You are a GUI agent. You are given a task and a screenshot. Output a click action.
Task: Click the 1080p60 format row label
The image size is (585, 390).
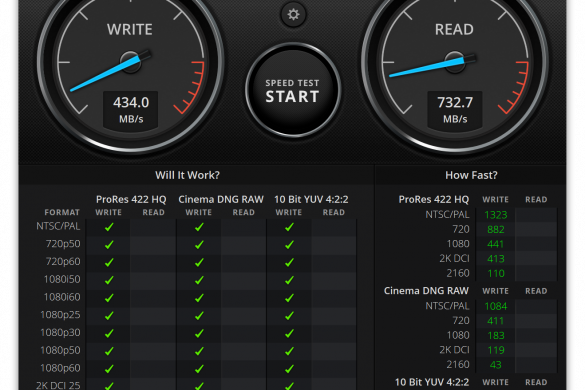60,368
